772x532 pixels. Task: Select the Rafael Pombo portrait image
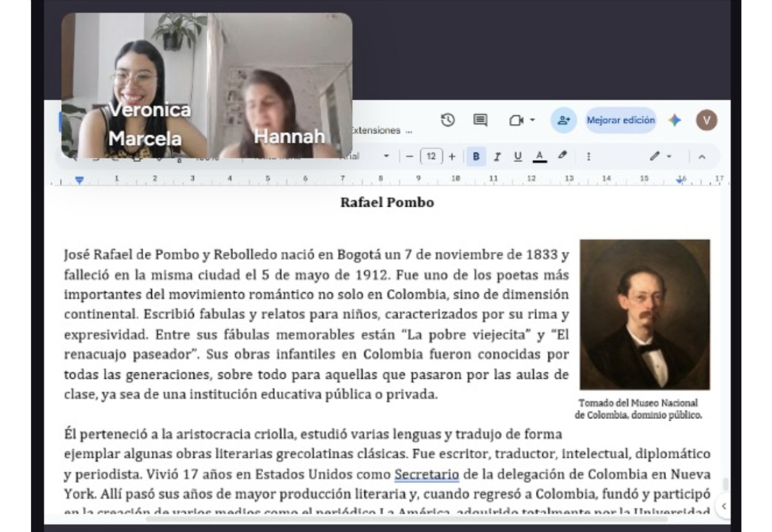click(x=645, y=314)
